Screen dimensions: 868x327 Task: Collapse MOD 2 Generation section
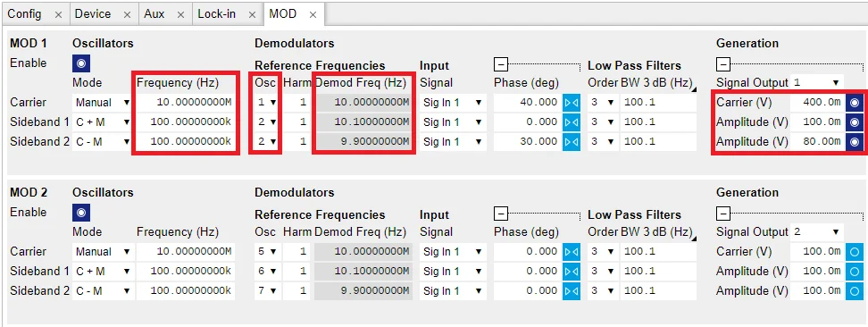(x=723, y=214)
